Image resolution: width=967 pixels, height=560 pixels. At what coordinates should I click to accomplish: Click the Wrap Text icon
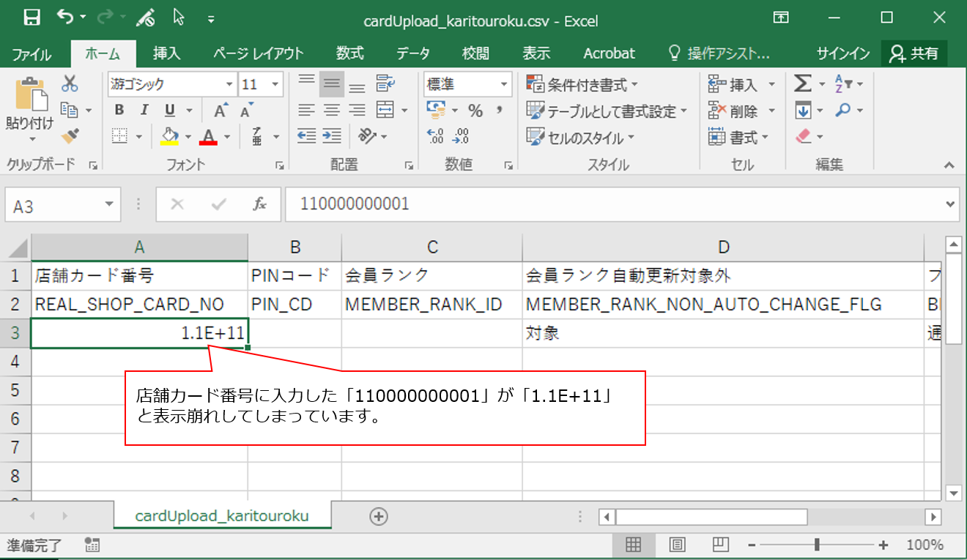(385, 83)
